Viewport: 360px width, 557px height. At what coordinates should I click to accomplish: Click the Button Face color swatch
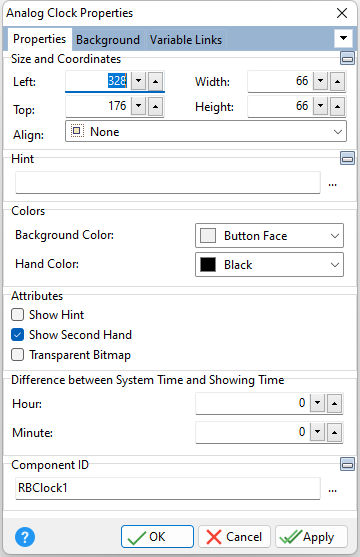tap(208, 236)
